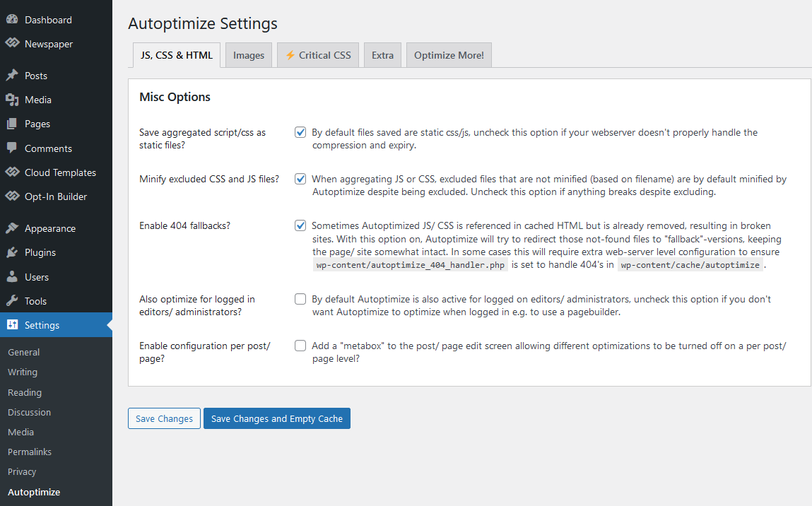The image size is (812, 506).
Task: Click the Media library icon
Action: point(12,100)
